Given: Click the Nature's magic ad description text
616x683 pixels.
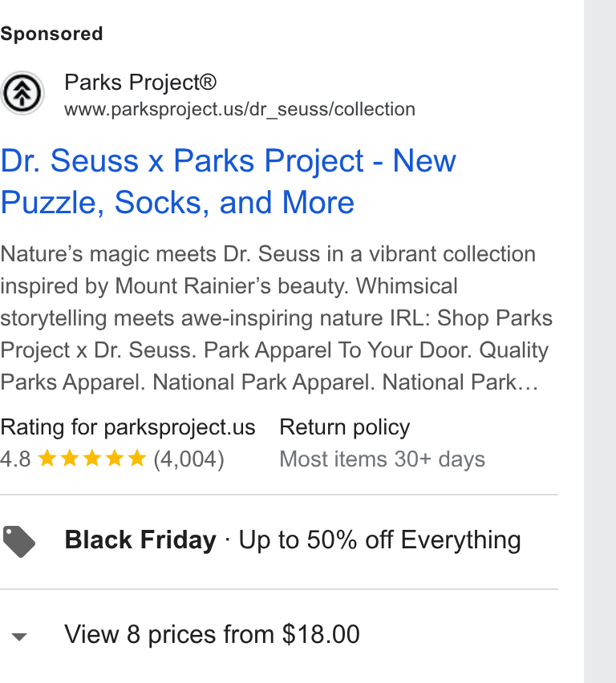Looking at the screenshot, I should click(277, 318).
